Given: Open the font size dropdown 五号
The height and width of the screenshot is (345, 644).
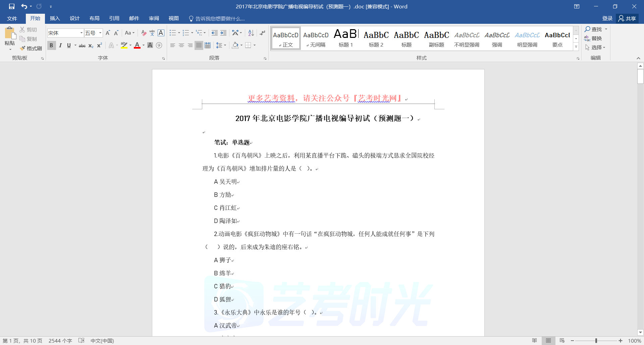Looking at the screenshot, I should [100, 33].
